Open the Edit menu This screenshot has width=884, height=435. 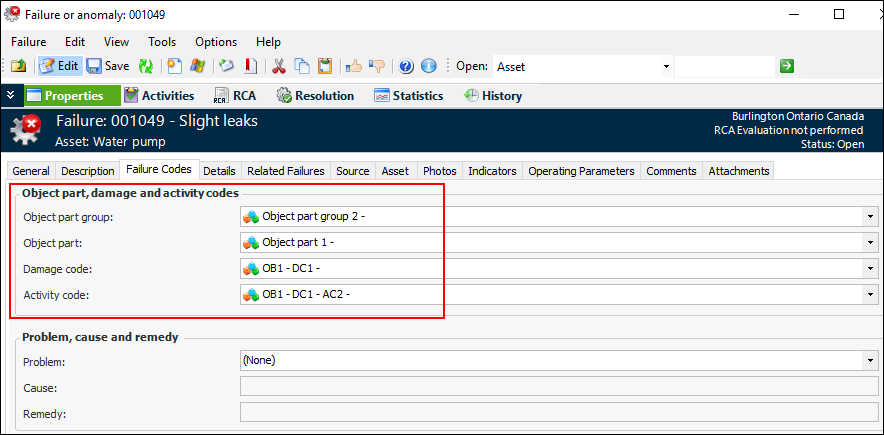74,42
